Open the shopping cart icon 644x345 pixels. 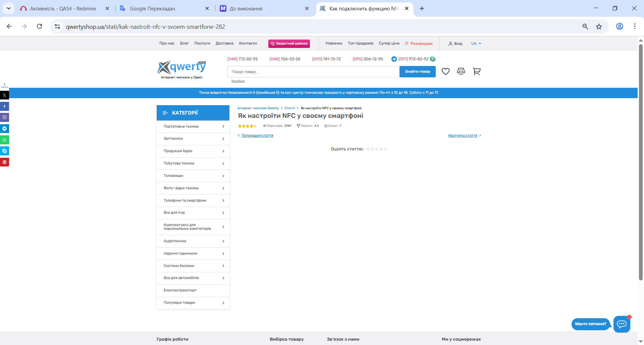(x=477, y=71)
